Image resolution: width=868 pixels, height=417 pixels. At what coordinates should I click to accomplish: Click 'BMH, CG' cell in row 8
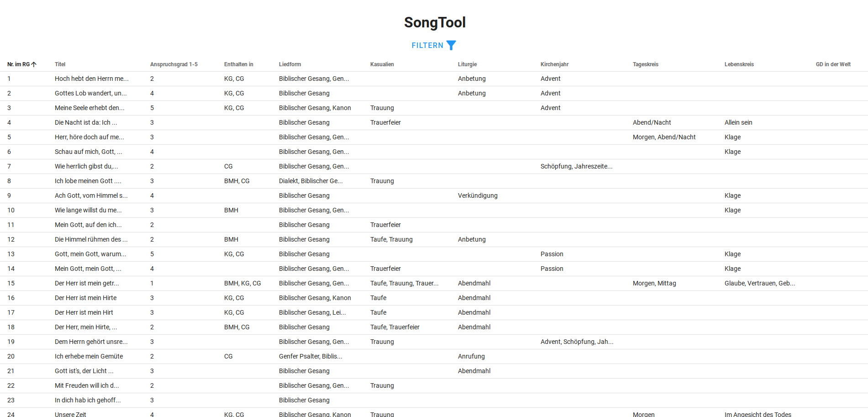[237, 181]
